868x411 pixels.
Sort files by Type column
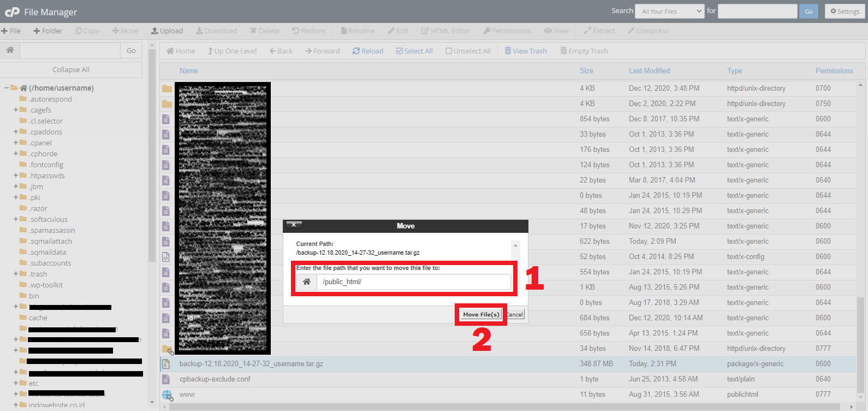(734, 71)
